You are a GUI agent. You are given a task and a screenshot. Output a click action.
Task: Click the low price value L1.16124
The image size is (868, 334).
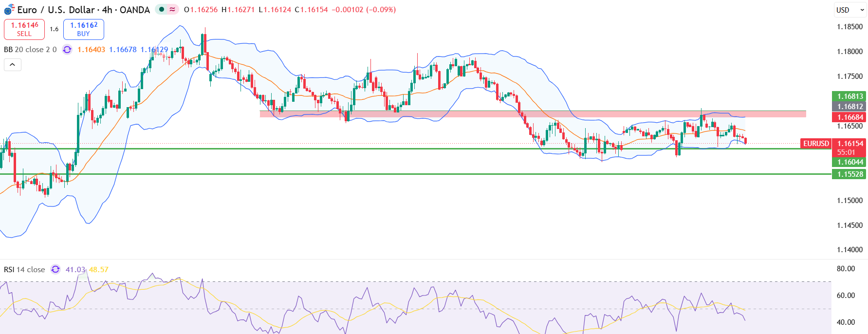[275, 10]
